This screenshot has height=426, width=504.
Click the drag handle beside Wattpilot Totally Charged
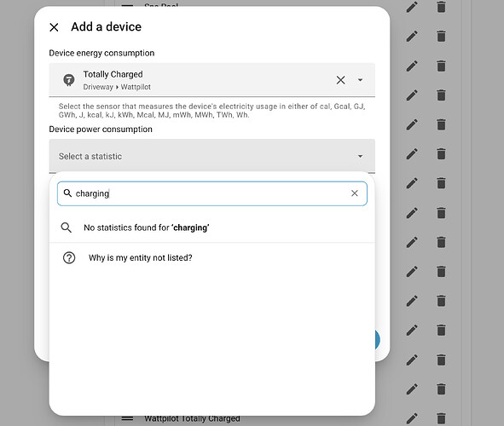(x=128, y=418)
